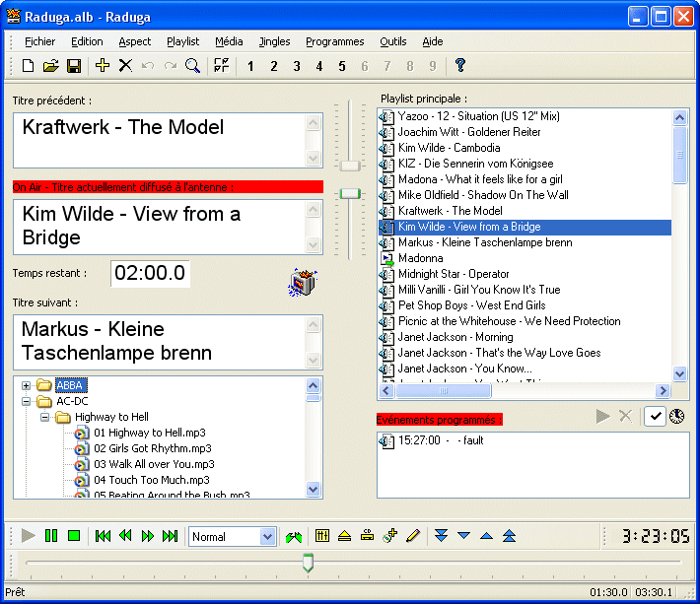Image resolution: width=700 pixels, height=604 pixels.
Task: Collapse the Highway to Hell folder
Action: point(44,417)
